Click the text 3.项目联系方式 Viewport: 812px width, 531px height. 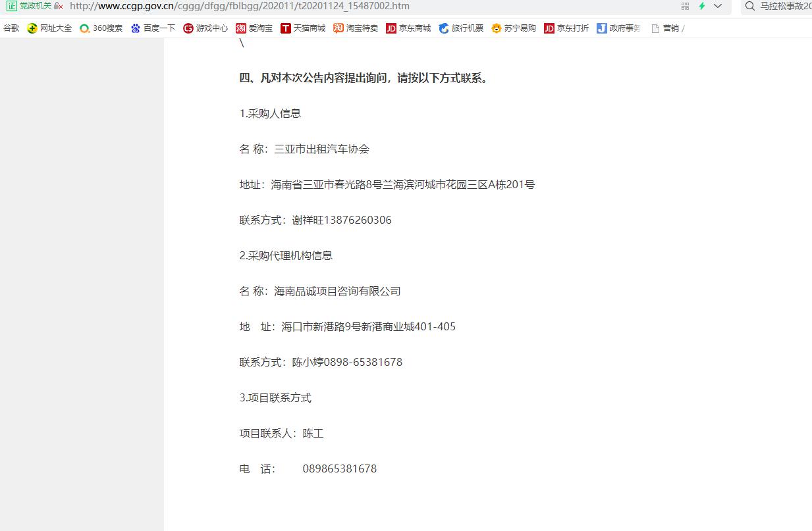click(275, 397)
